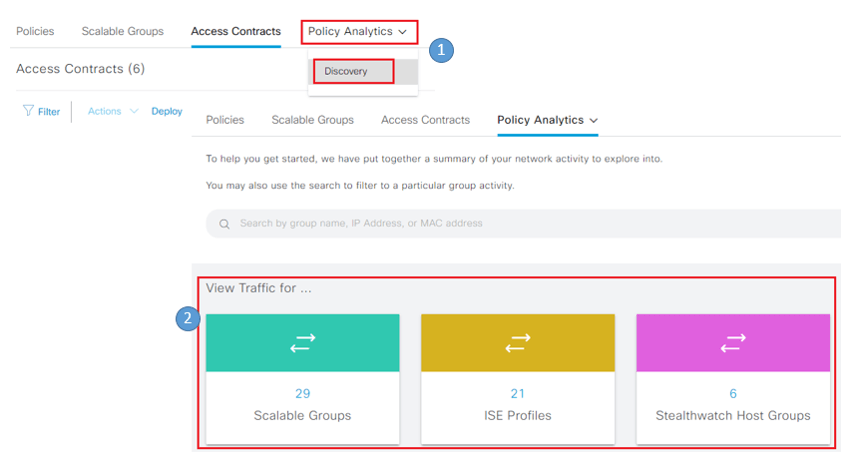
Task: Click the 29 Scalable Groups count
Action: tap(302, 393)
